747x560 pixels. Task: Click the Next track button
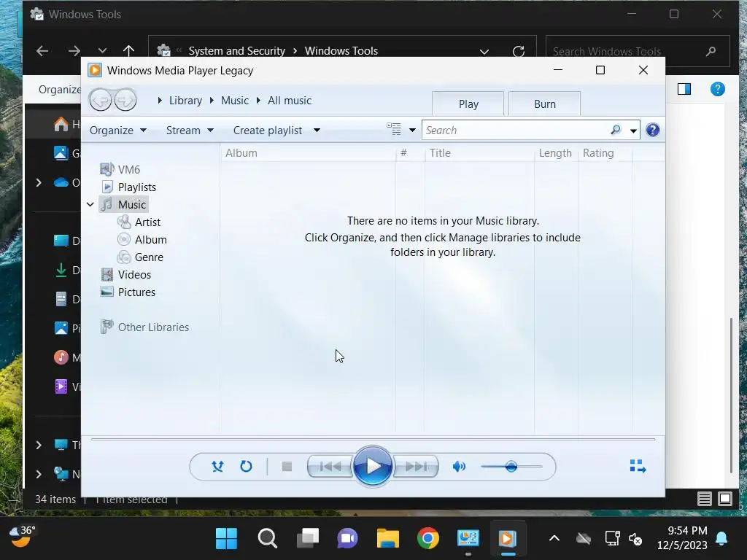pyautogui.click(x=415, y=467)
